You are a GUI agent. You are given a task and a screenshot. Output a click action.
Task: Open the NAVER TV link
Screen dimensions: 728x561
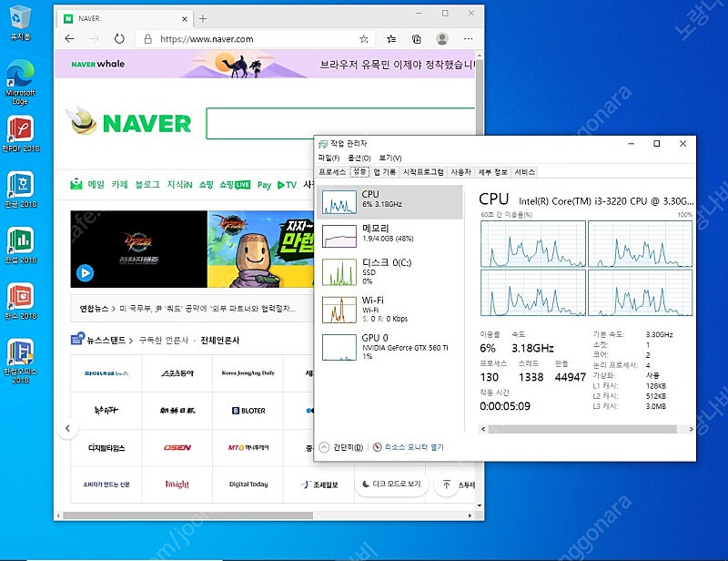click(x=287, y=185)
